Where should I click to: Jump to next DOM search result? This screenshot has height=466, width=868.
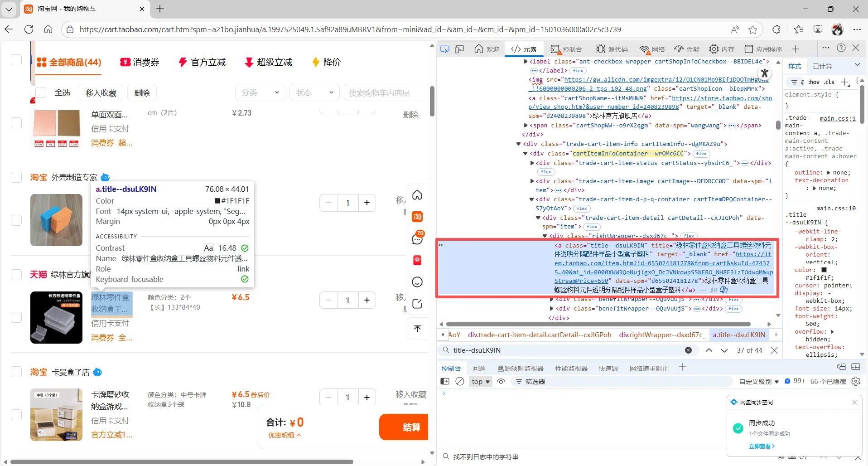[x=724, y=350]
